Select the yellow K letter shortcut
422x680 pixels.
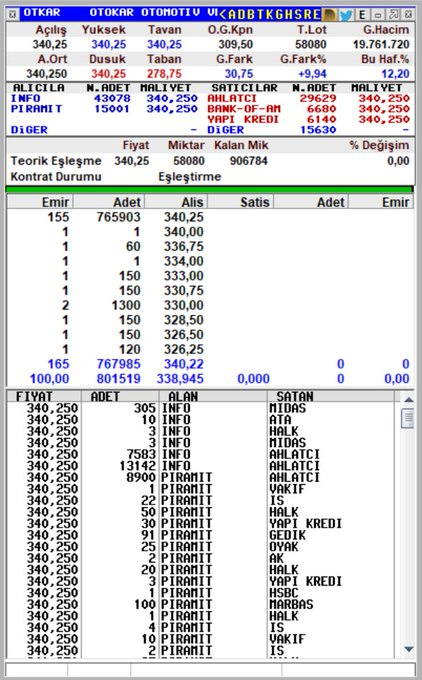(x=269, y=15)
